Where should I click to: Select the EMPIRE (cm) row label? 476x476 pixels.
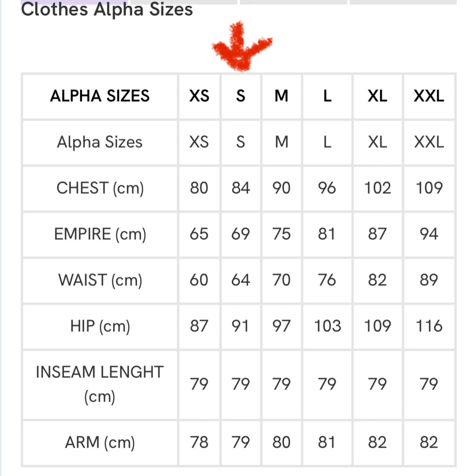coord(100,234)
